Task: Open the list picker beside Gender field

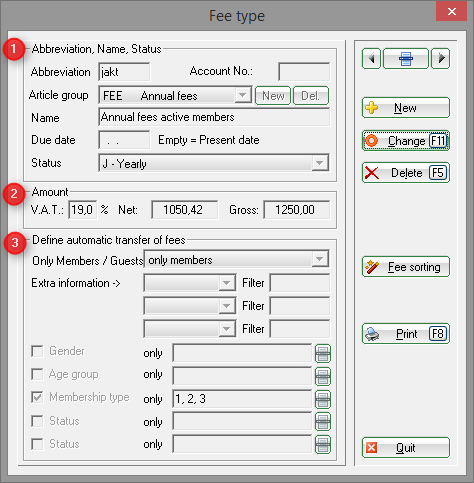Action: (x=323, y=353)
